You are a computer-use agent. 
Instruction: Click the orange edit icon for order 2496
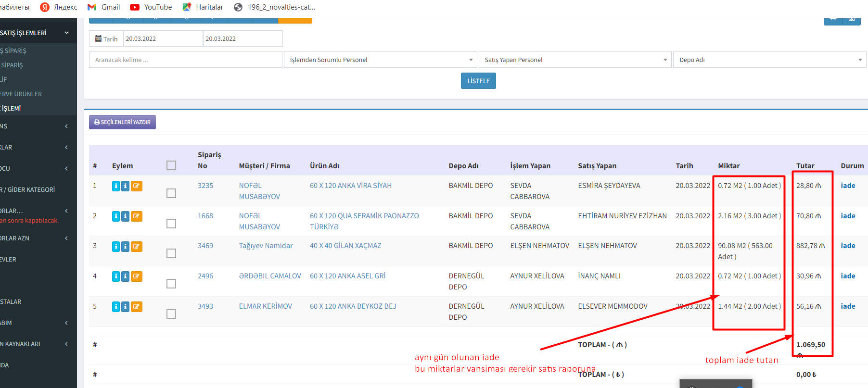tap(137, 276)
